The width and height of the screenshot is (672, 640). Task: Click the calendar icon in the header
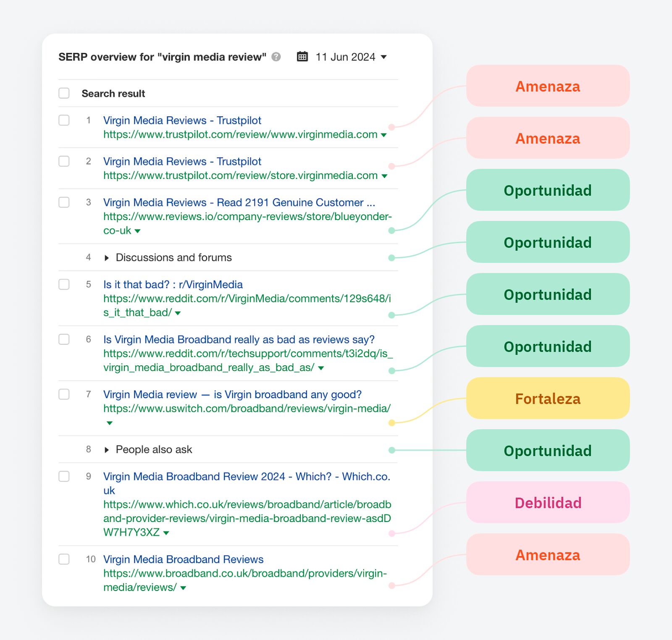pos(302,56)
